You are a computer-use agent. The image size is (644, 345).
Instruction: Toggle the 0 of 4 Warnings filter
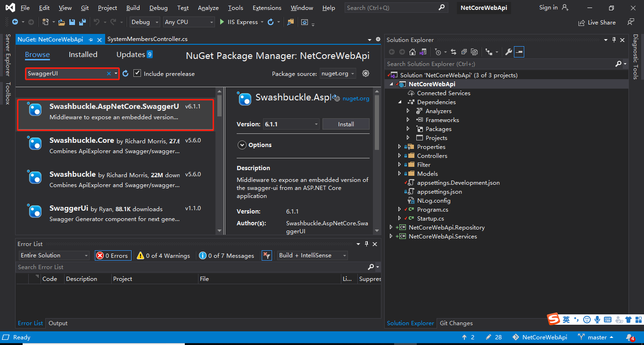pos(163,255)
